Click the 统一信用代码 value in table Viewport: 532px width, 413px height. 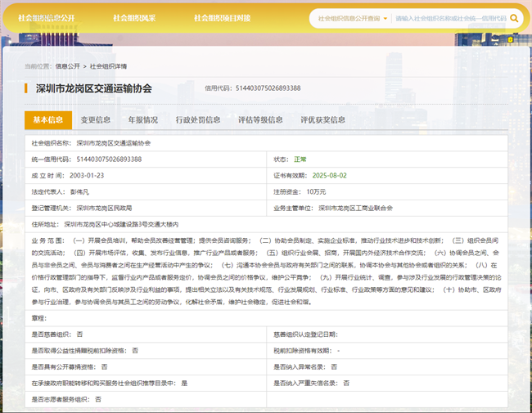[109, 159]
